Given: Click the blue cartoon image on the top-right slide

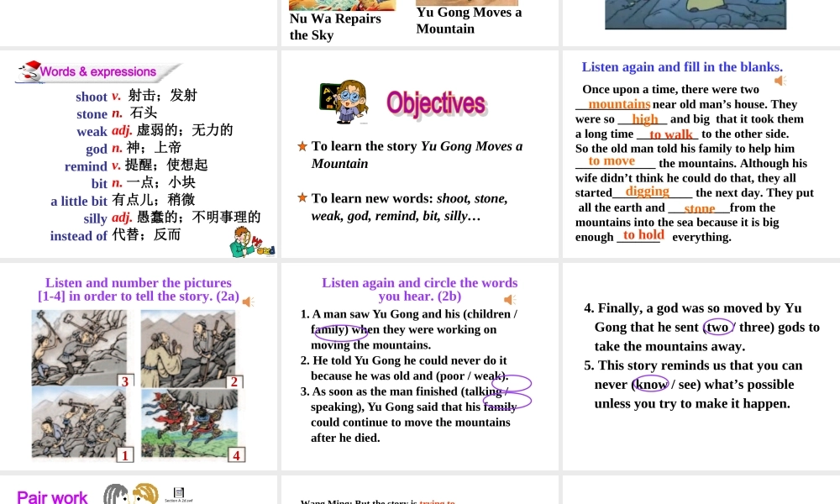Looking at the screenshot, I should pyautogui.click(x=696, y=14).
